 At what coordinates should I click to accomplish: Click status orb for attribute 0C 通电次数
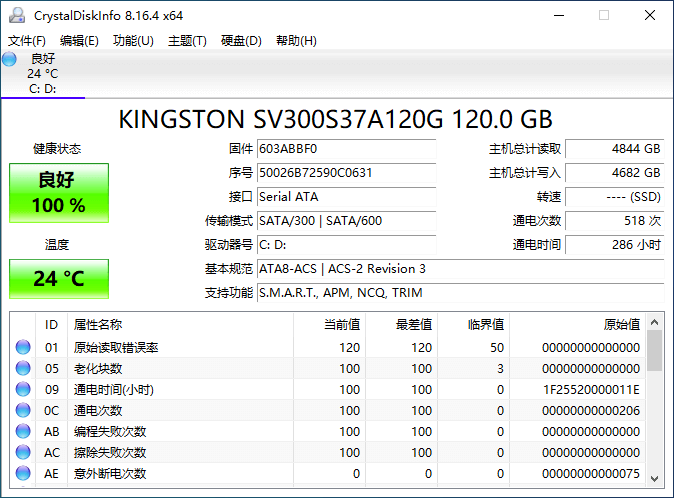23,410
